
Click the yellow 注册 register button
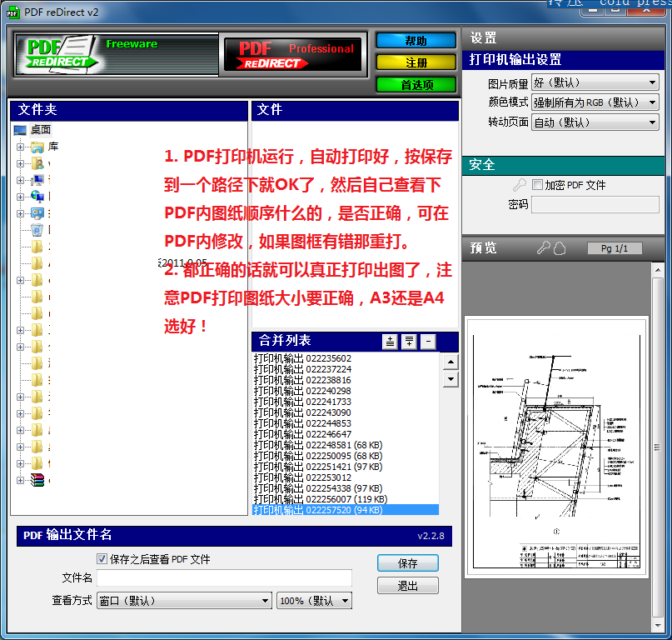[416, 62]
